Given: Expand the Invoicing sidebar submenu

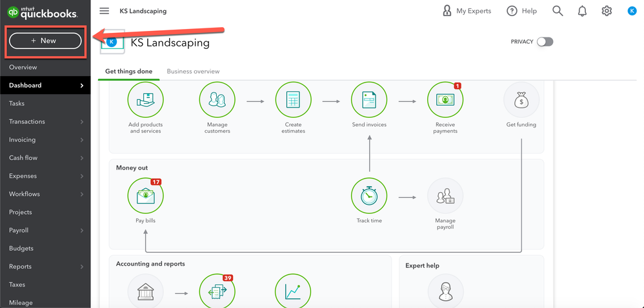Looking at the screenshot, I should pos(82,140).
